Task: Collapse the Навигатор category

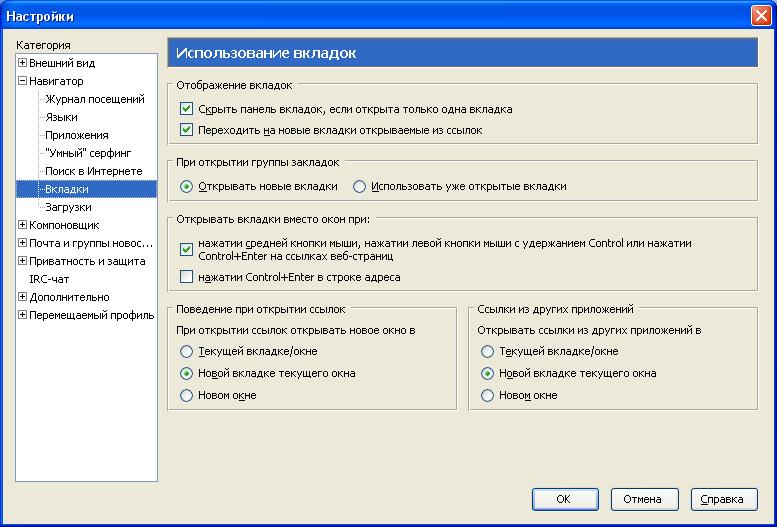Action: pyautogui.click(x=22, y=81)
